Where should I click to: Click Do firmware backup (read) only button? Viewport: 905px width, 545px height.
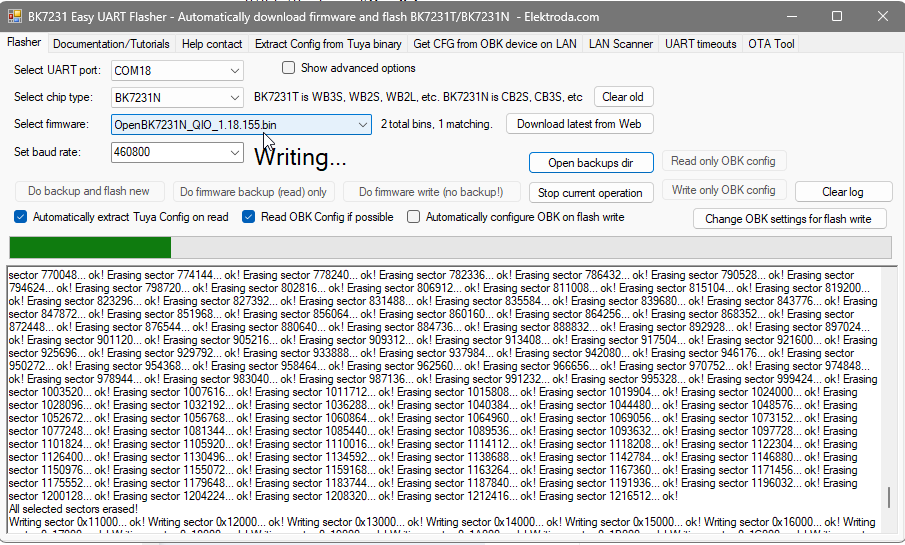click(253, 192)
